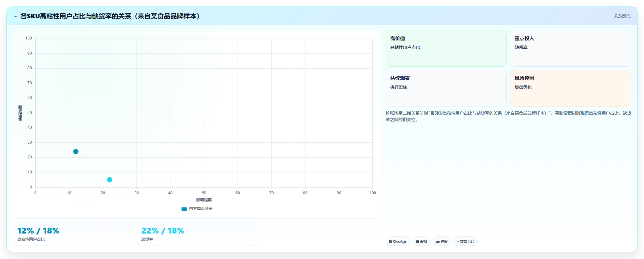Click the Chart.js tag chip
The image size is (644, 259).
point(398,241)
